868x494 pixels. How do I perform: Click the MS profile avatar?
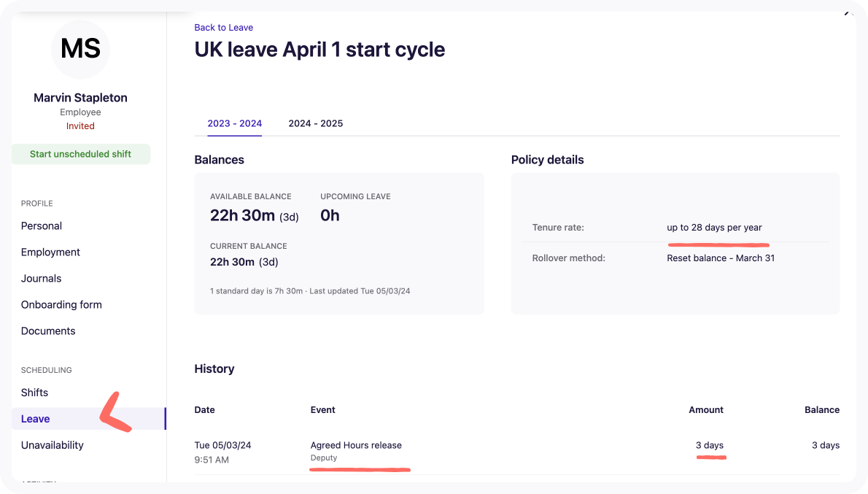coord(80,49)
